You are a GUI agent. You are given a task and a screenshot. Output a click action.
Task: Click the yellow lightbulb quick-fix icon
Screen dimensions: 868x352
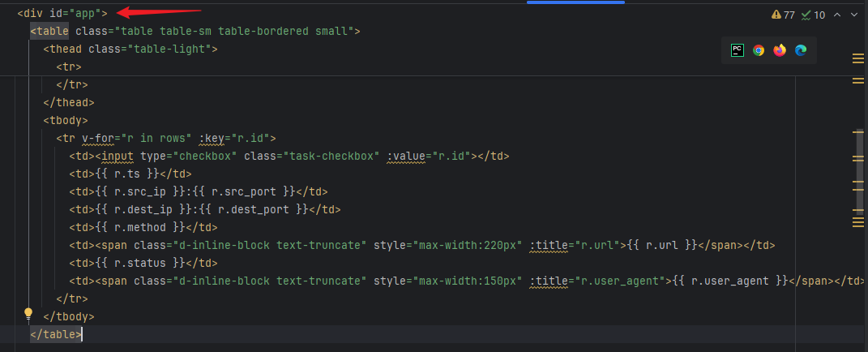coord(28,313)
